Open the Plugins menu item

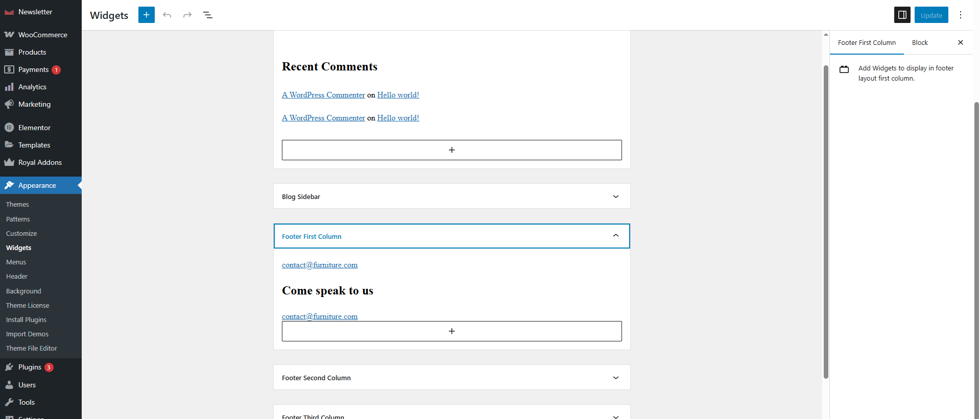pyautogui.click(x=30, y=367)
